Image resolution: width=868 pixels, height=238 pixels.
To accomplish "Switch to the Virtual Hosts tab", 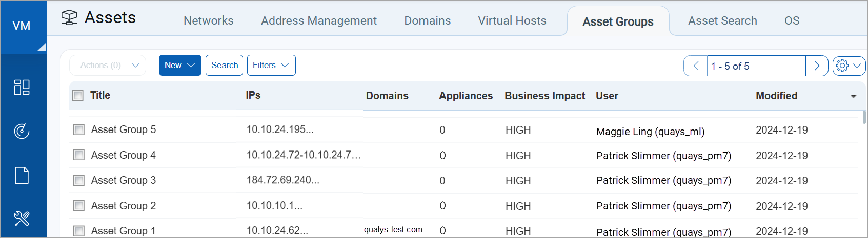I will pos(512,20).
